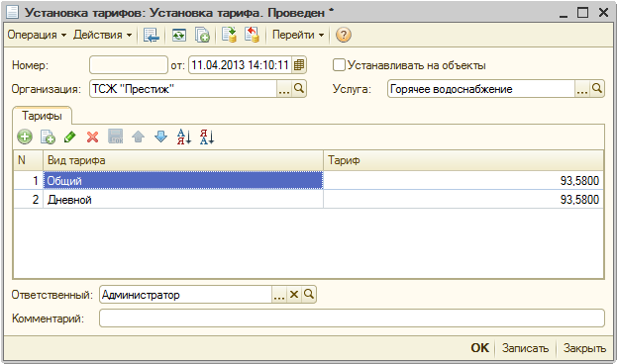Click the Организация field with ТСЖ "Престиж"
Viewport: 617px width, 364px height.
[x=183, y=89]
